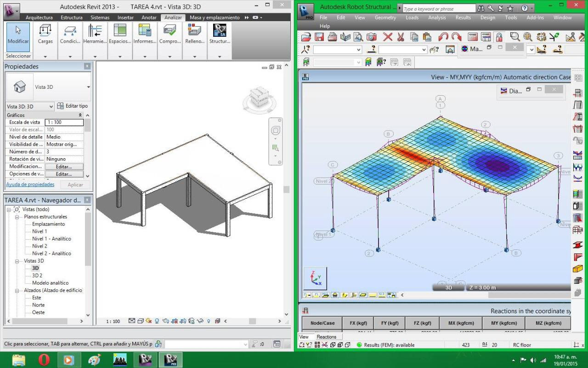Open the Cargas ribbon tool
This screenshot has width=588, height=368.
click(x=45, y=34)
